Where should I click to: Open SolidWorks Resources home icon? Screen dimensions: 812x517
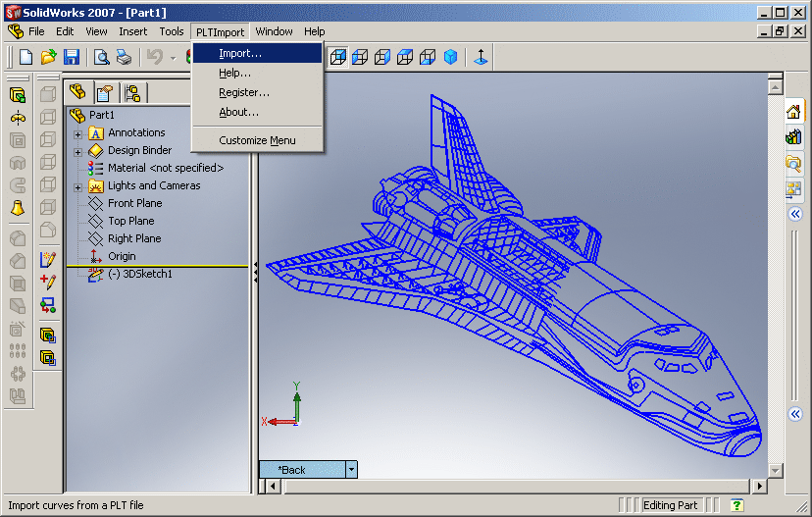tap(794, 112)
